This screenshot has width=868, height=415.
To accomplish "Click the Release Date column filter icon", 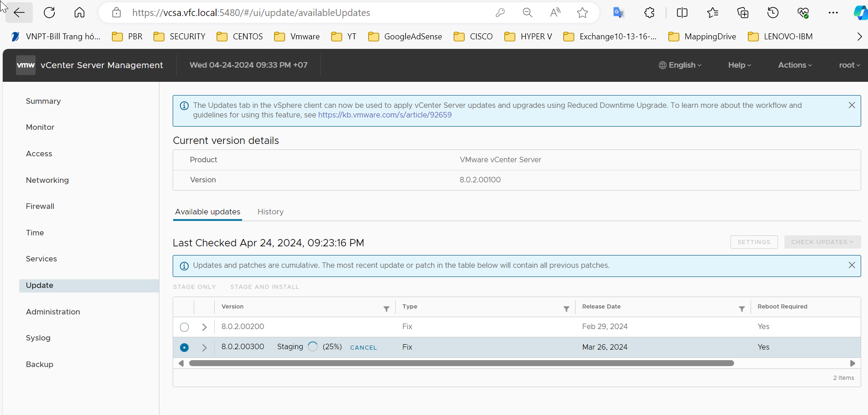I will pyautogui.click(x=741, y=309).
